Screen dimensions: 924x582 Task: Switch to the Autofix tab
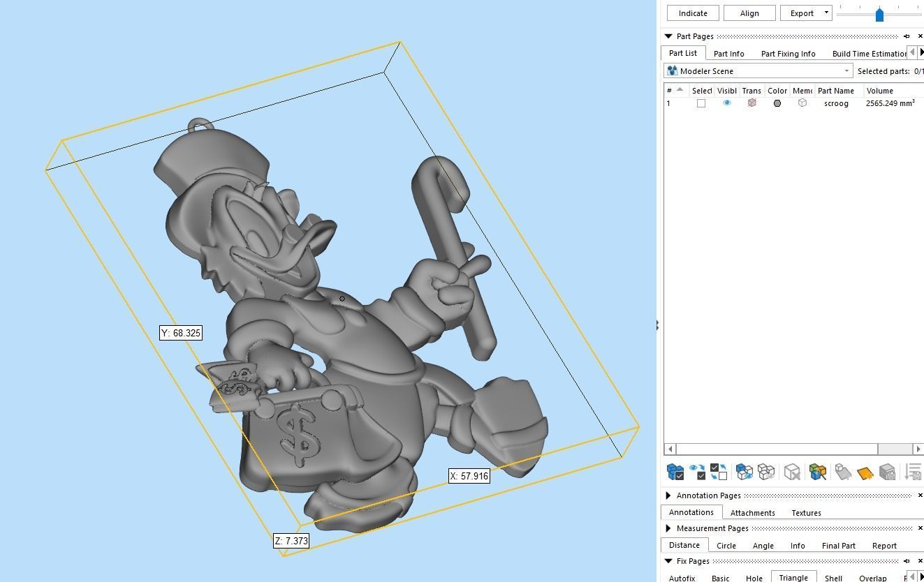(682, 578)
